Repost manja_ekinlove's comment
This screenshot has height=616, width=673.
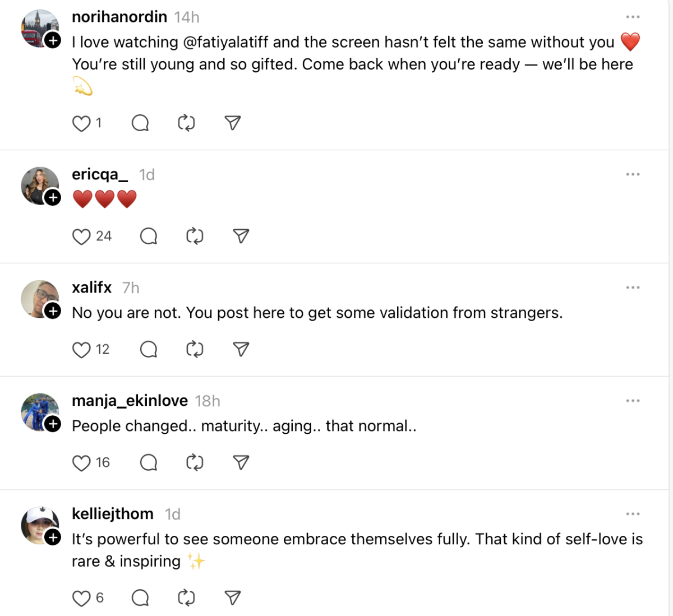tap(195, 462)
